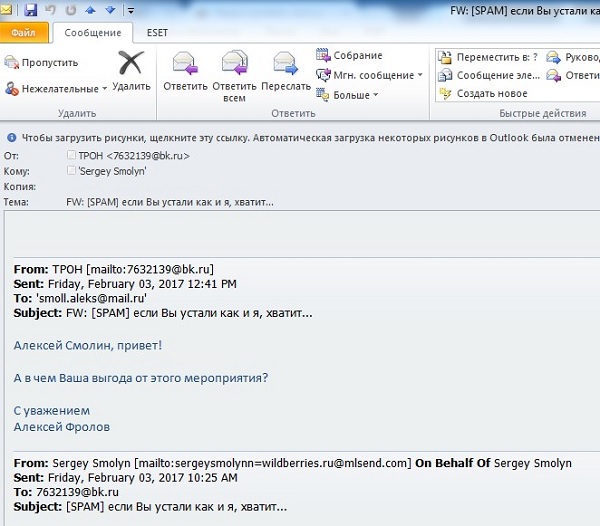Click the mailto:7632139@bk.ru address in body
Screen dimensions: 600x526
[150, 269]
